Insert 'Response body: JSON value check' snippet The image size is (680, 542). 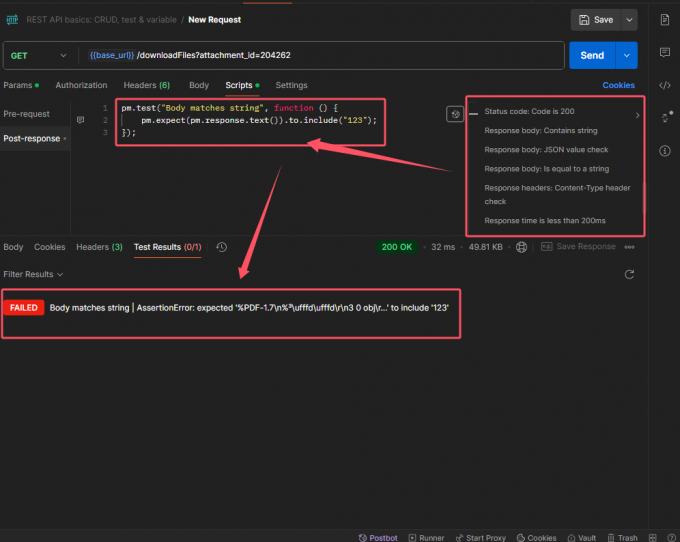[546, 150]
